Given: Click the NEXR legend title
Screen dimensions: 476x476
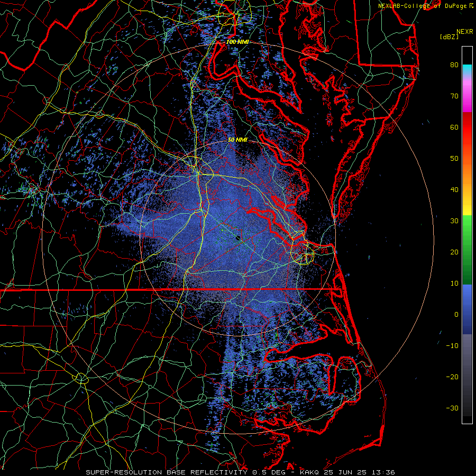Looking at the screenshot, I should (465, 32).
